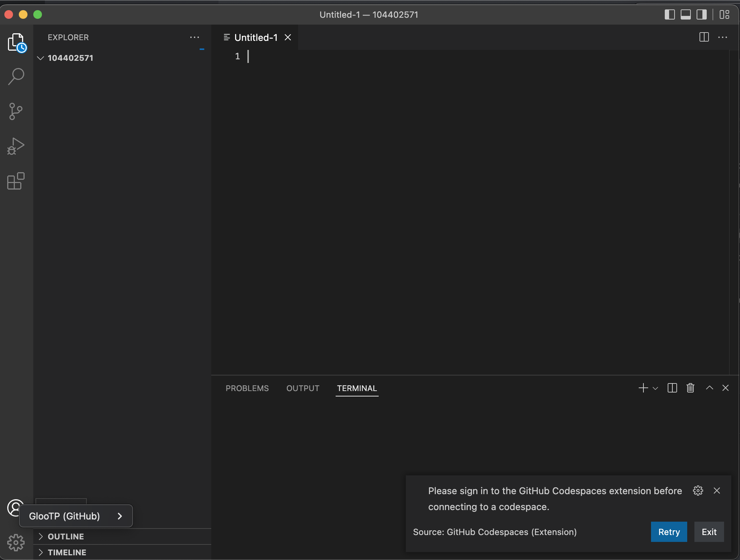The width and height of the screenshot is (740, 560).
Task: Open Run and Debug view
Action: tap(16, 146)
